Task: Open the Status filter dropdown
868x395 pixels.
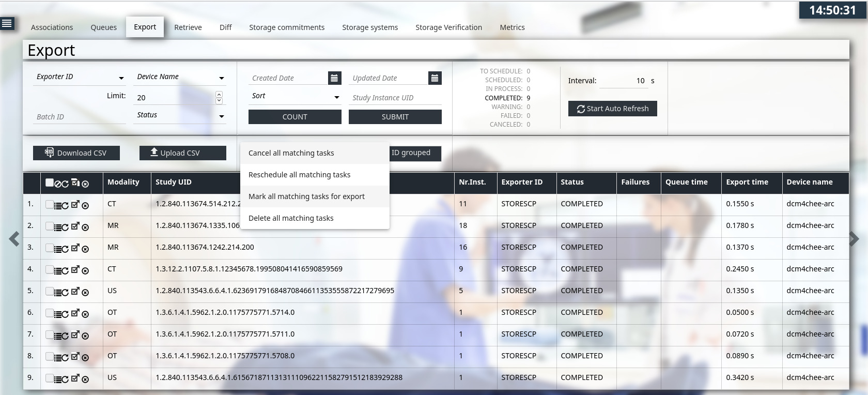Action: [x=180, y=115]
